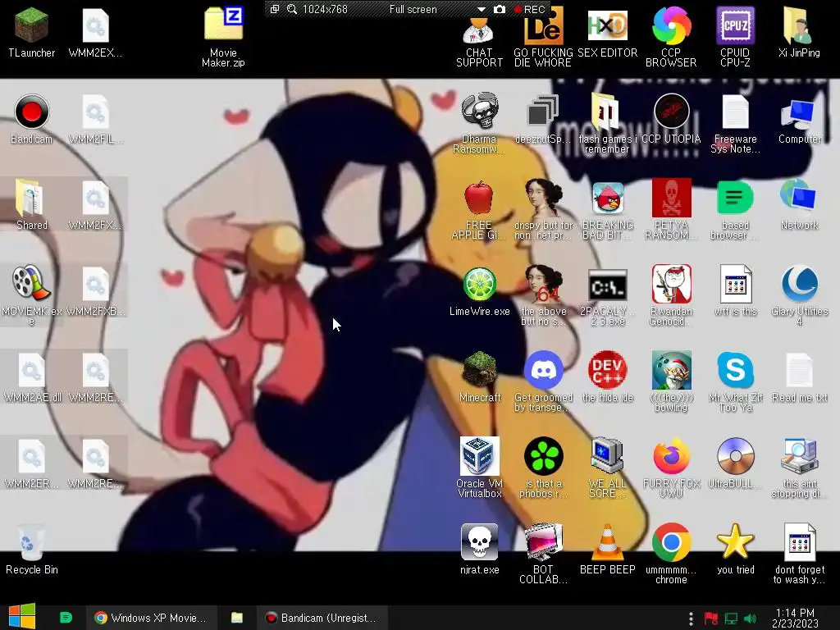Screen dimensions: 840x630
Task: Click the Bandicam REC button
Action: [x=529, y=9]
